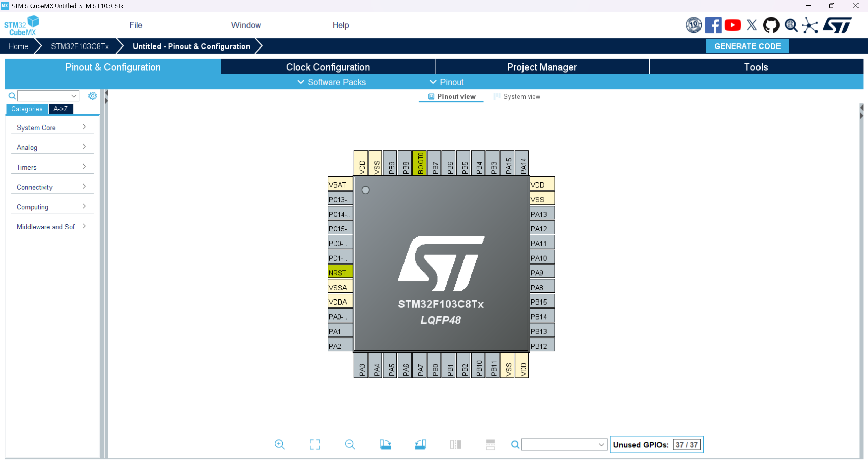
Task: Select the Categories view toggle
Action: click(x=27, y=109)
